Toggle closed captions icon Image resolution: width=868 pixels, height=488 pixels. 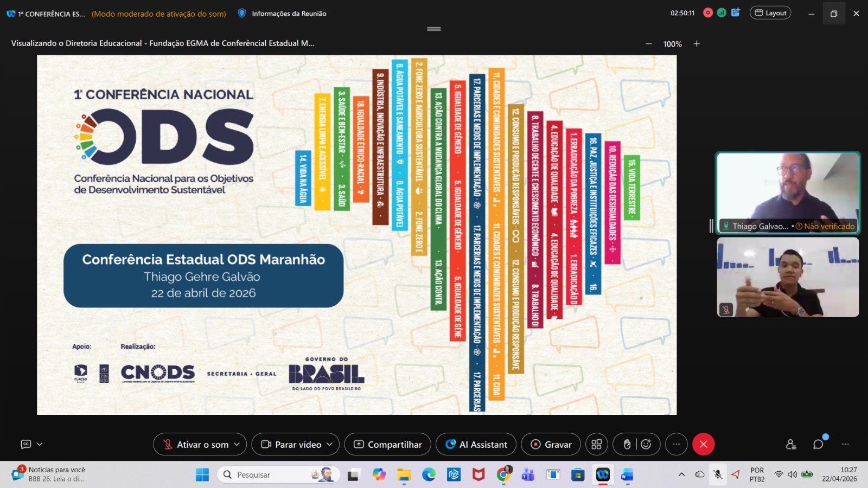tap(25, 444)
